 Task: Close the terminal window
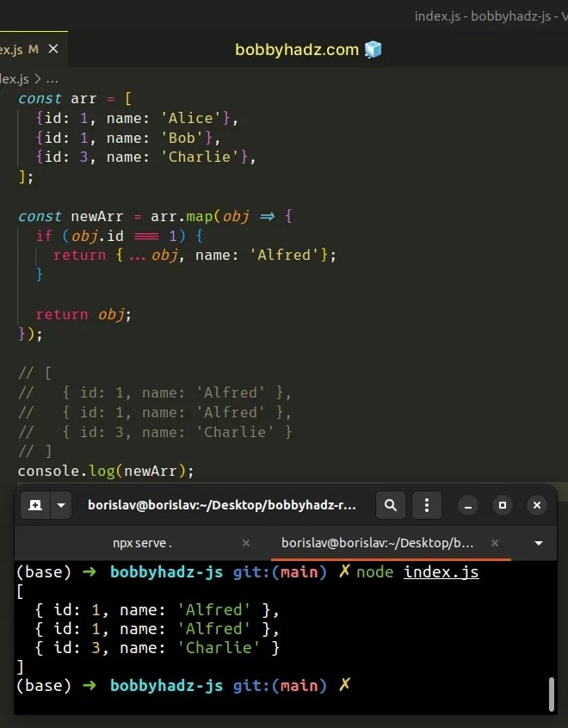(537, 505)
